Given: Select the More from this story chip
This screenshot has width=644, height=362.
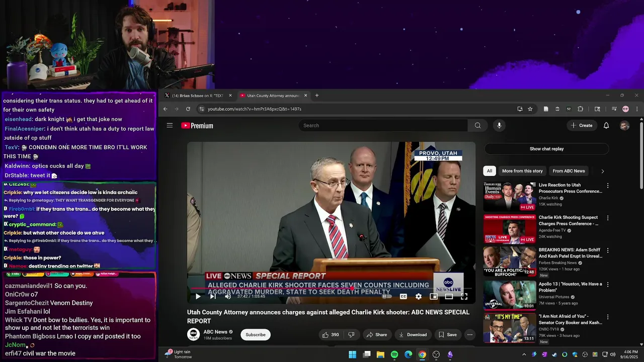Looking at the screenshot, I should 522,171.
